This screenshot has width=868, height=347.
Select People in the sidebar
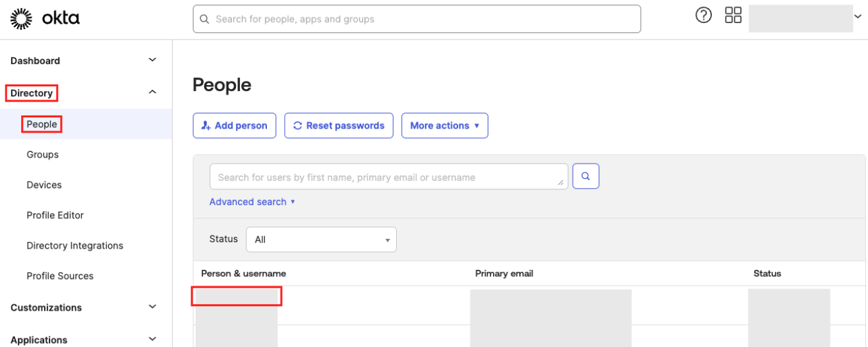(x=42, y=124)
